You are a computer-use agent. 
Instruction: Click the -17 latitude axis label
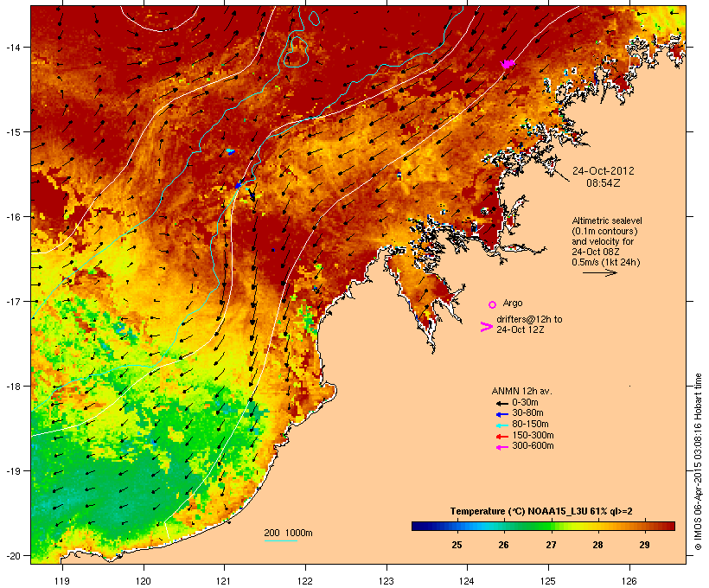point(13,301)
